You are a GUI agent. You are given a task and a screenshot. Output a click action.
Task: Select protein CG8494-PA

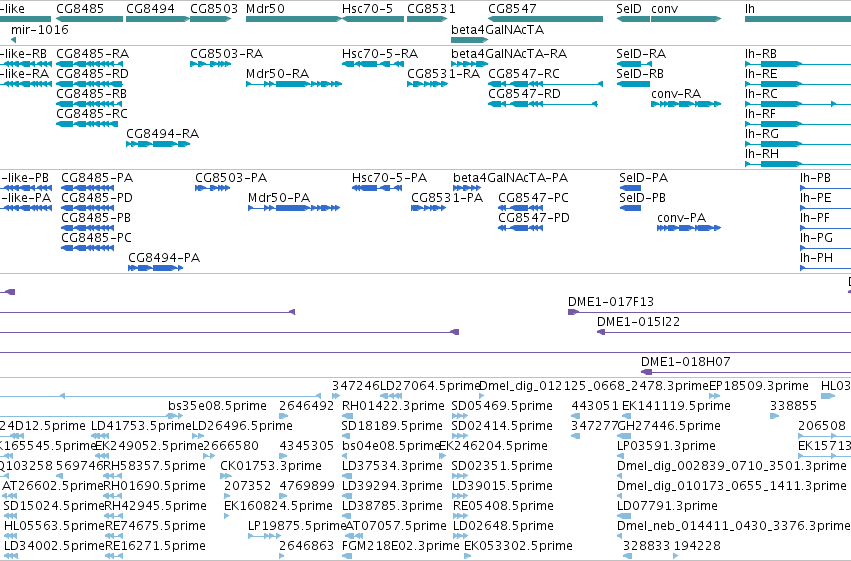pos(156,269)
